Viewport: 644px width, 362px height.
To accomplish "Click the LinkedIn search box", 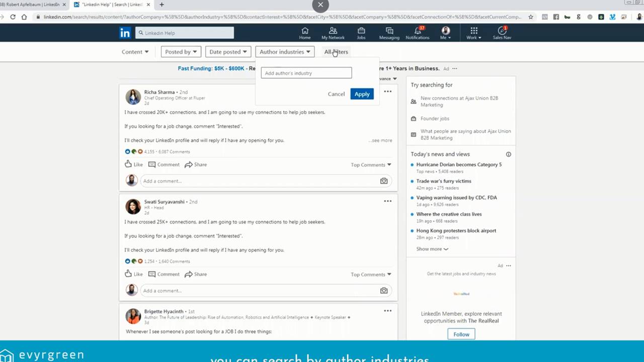I will pyautogui.click(x=185, y=33).
